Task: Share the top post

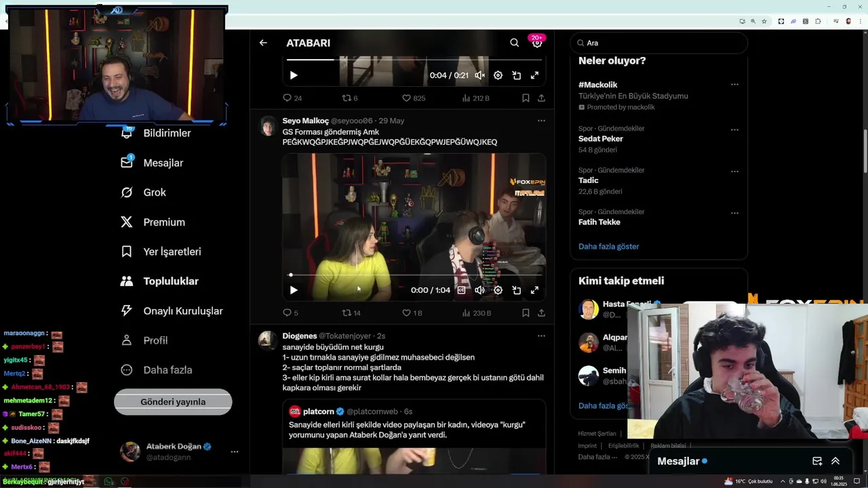Action: tap(541, 98)
